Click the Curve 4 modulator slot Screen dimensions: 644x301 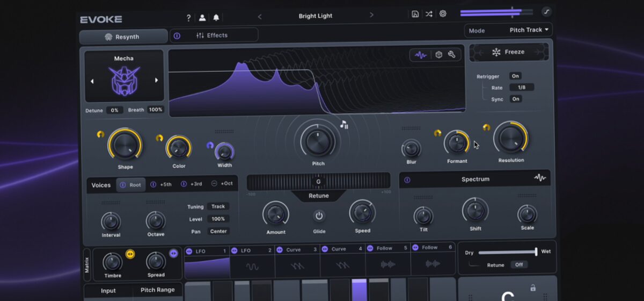click(342, 261)
